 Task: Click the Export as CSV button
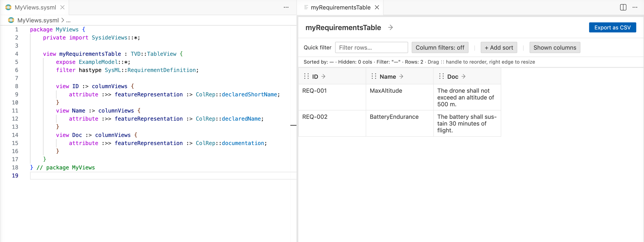(612, 27)
